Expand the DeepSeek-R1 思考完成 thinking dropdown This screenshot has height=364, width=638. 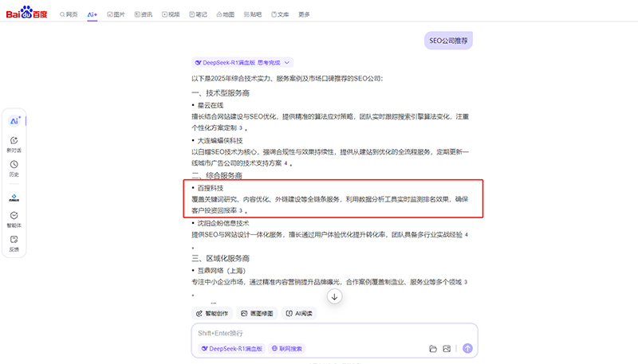(x=242, y=63)
